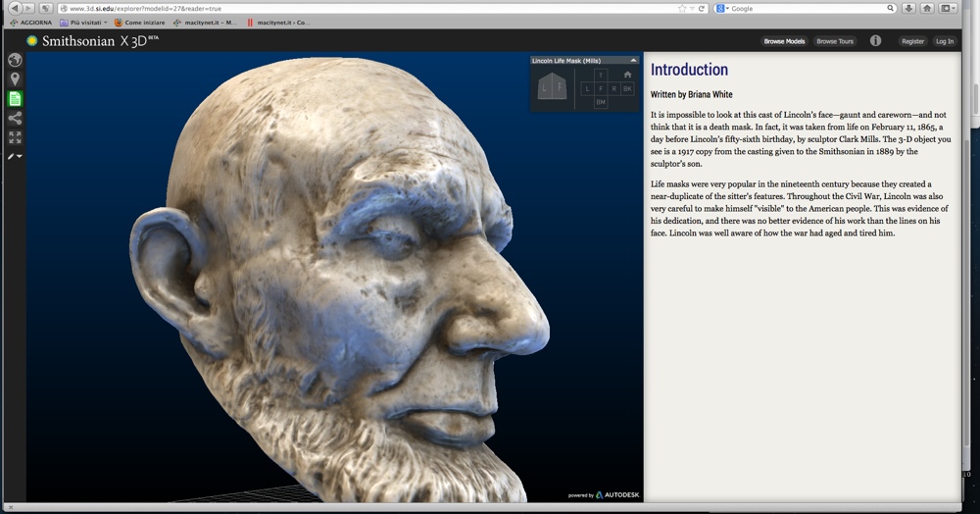Click the location pin icon in sidebar
This screenshot has height=514, width=980.
pos(15,78)
